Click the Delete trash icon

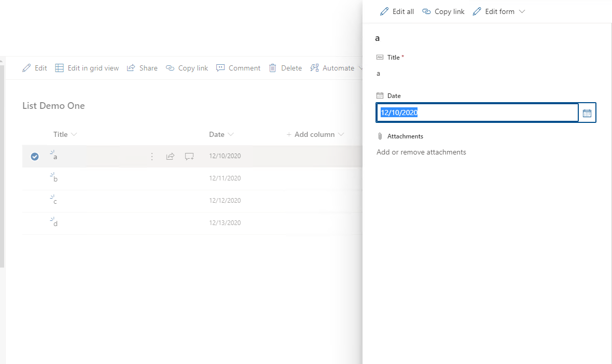272,68
